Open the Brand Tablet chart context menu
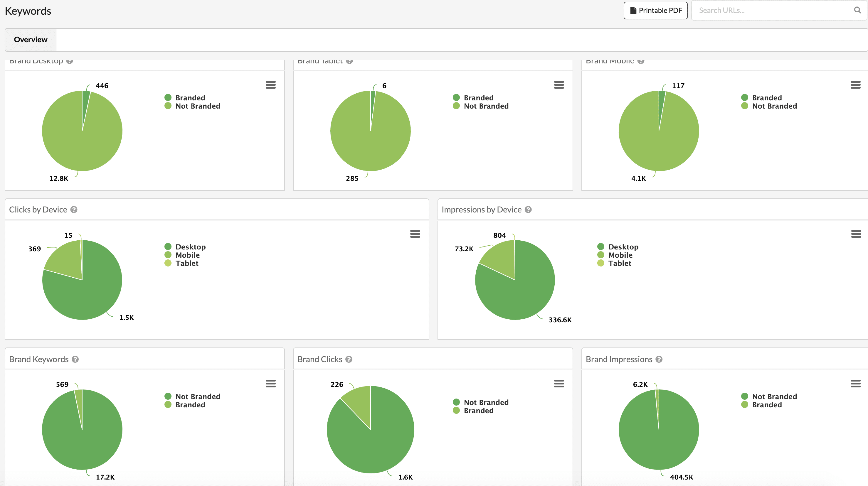This screenshot has width=868, height=486. coord(559,85)
